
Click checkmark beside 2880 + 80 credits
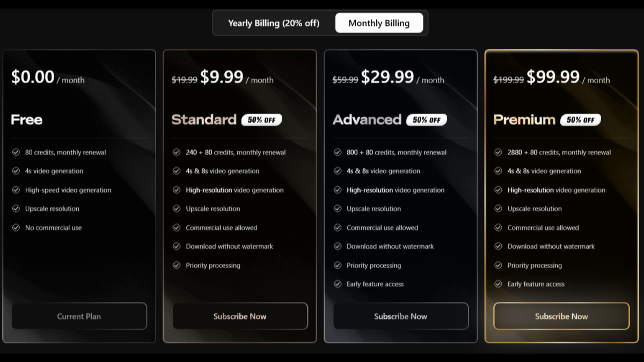point(498,152)
